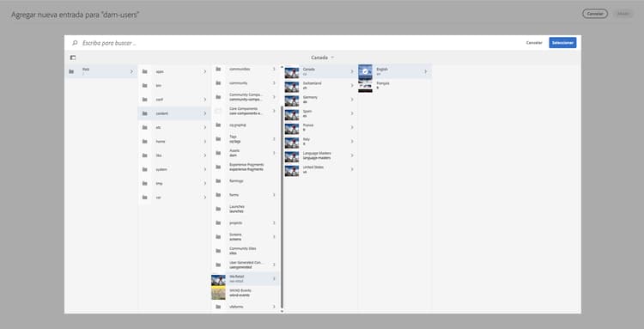Expand the content folder chevron
644x329 pixels.
tap(205, 113)
